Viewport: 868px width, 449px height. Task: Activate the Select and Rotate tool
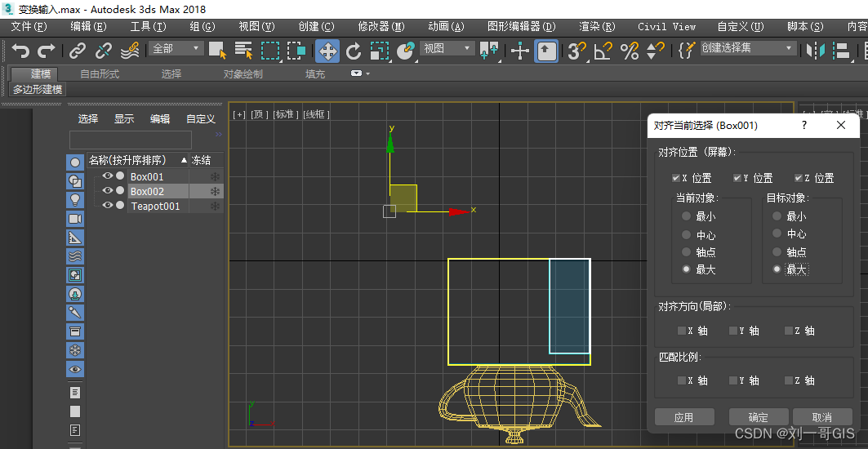coord(354,51)
